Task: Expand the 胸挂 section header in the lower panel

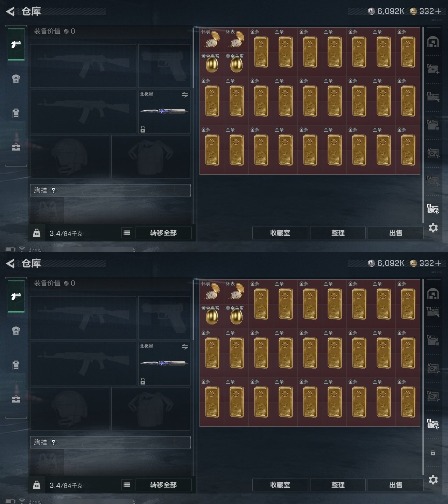Action: tap(110, 442)
